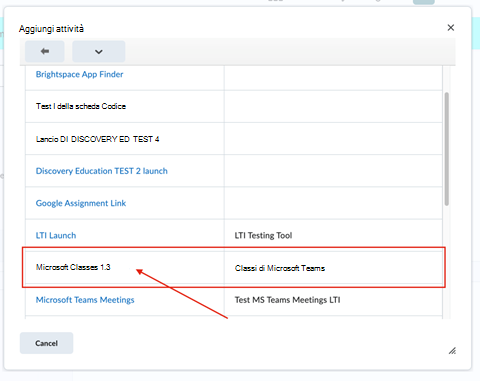Image resolution: width=480 pixels, height=381 pixels.
Task: Click Test MS Teams Meetings LTI text
Action: pos(287,300)
